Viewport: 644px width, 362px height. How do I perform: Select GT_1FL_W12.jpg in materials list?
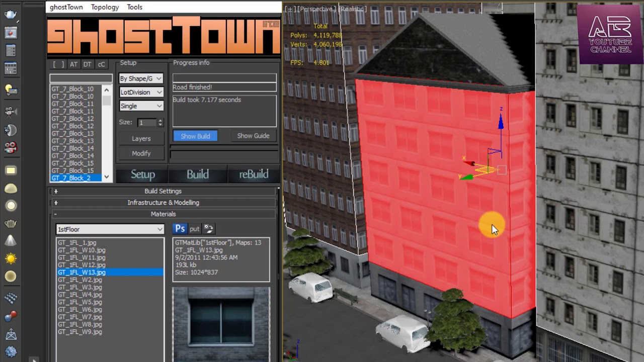coord(82,265)
